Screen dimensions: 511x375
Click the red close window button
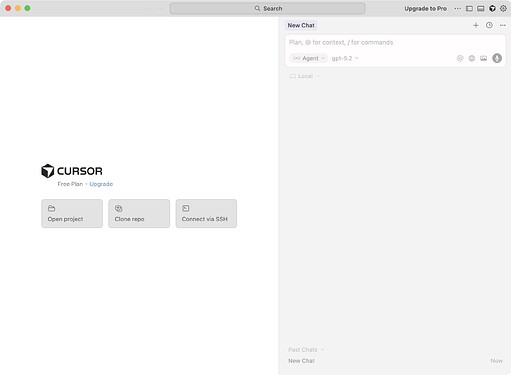[8, 8]
